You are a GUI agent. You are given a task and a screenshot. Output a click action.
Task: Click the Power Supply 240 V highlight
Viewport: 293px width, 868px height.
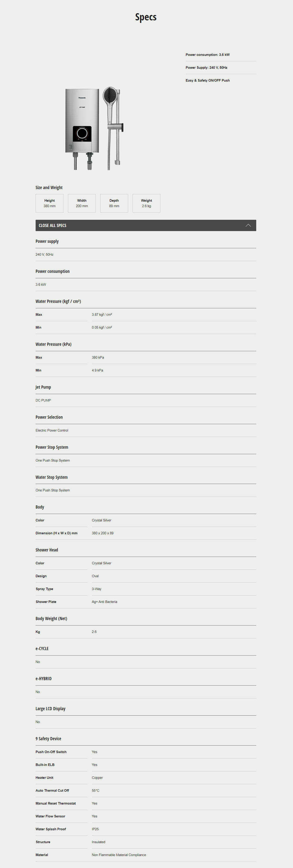click(x=206, y=67)
